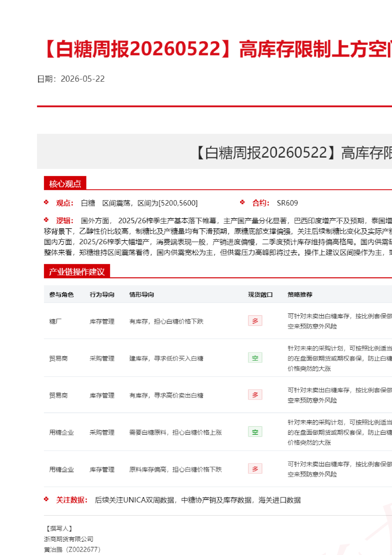Click 原料库存偏高，担心白糖价格下跌 cell
Viewport: 392px width, 555px height.
tap(176, 469)
